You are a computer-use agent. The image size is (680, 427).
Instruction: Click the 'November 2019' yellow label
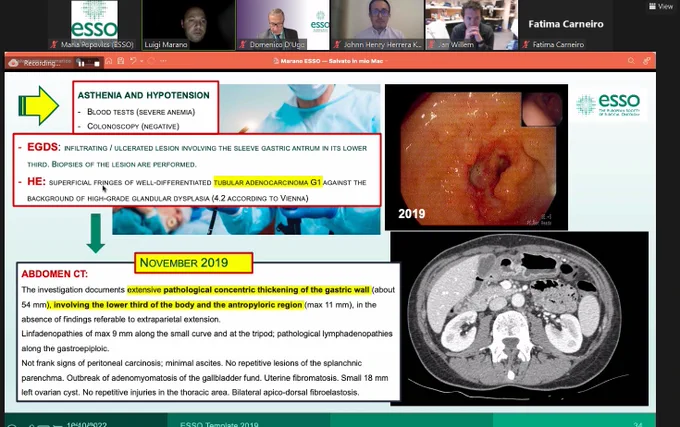(x=193, y=263)
